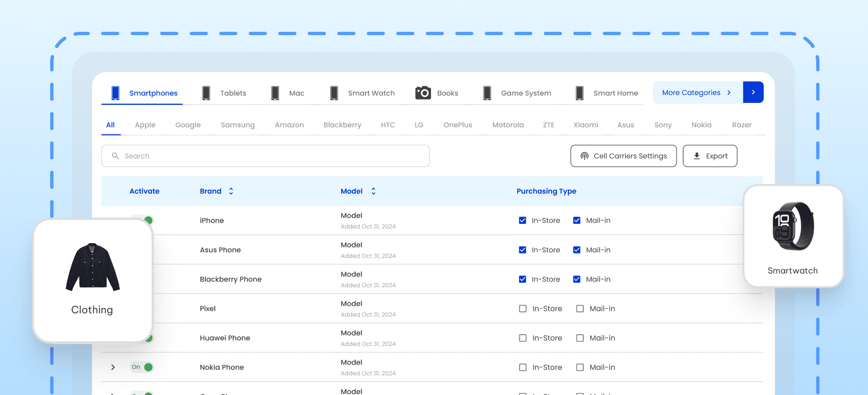Click the Smartphones tab phone icon
Screen dimensions: 868x395
click(115, 93)
